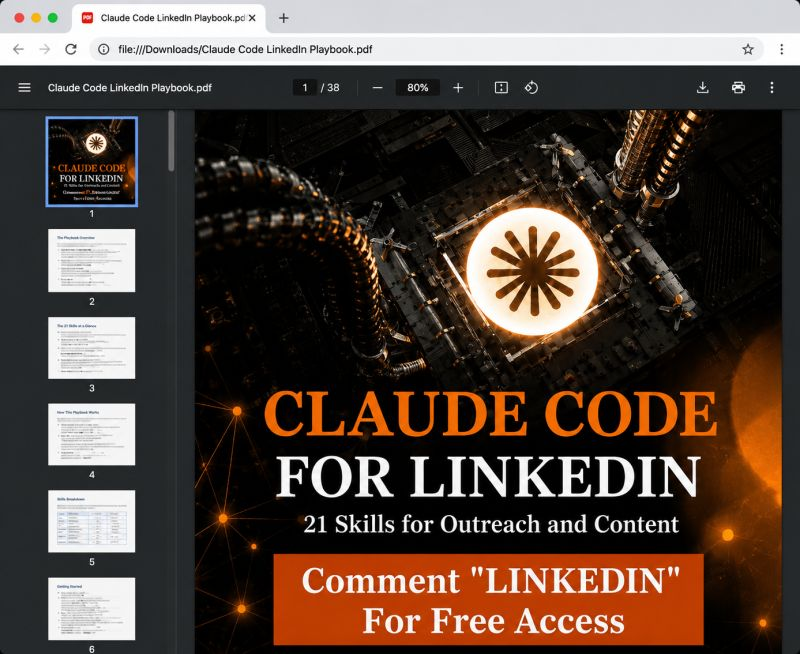Toggle the PDF sidebar menu icon
This screenshot has width=800, height=654.
click(x=24, y=88)
